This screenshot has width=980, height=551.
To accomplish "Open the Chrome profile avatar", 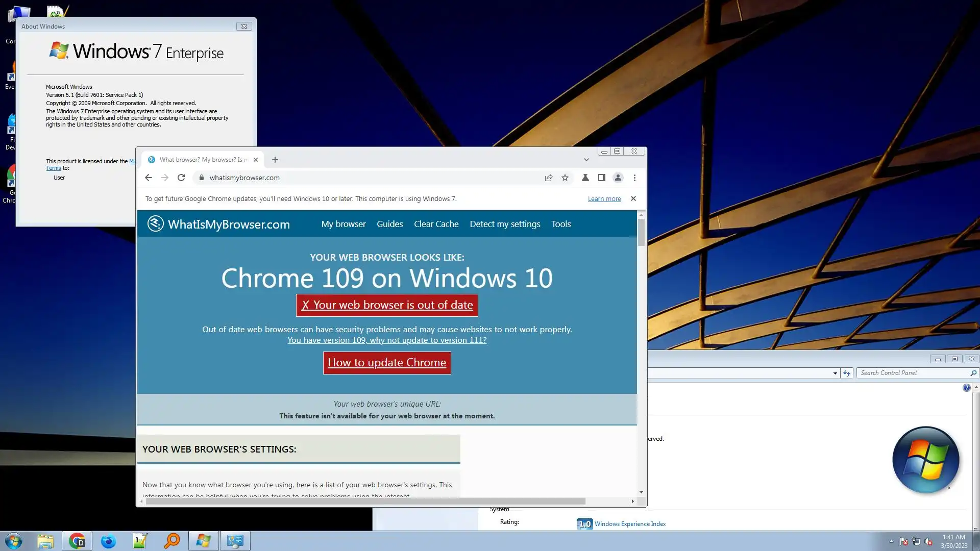I will coord(618,178).
